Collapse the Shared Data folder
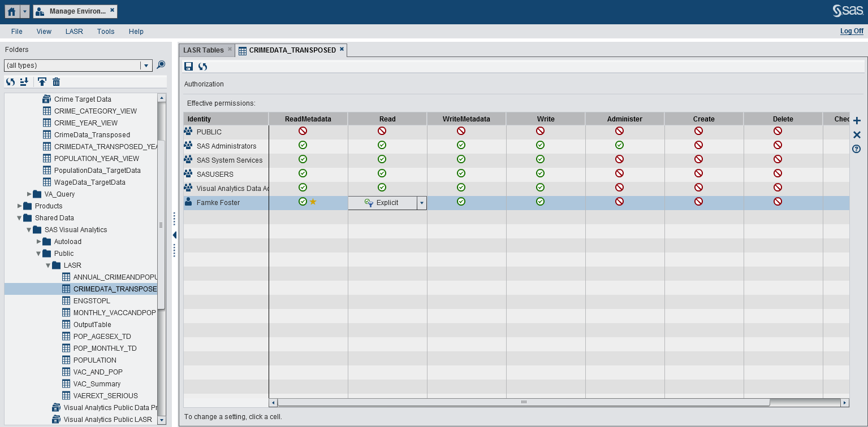868x427 pixels. click(x=19, y=217)
